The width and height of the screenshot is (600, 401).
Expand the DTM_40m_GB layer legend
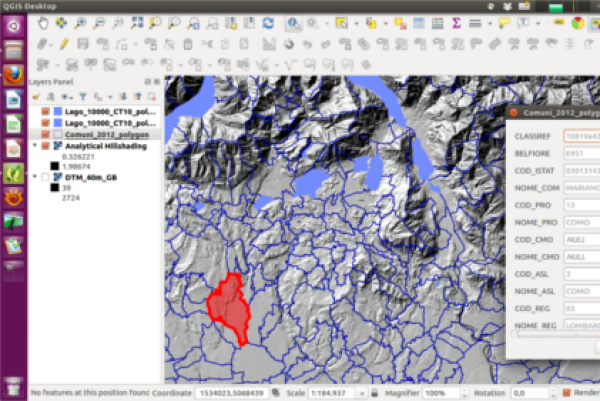coord(36,177)
